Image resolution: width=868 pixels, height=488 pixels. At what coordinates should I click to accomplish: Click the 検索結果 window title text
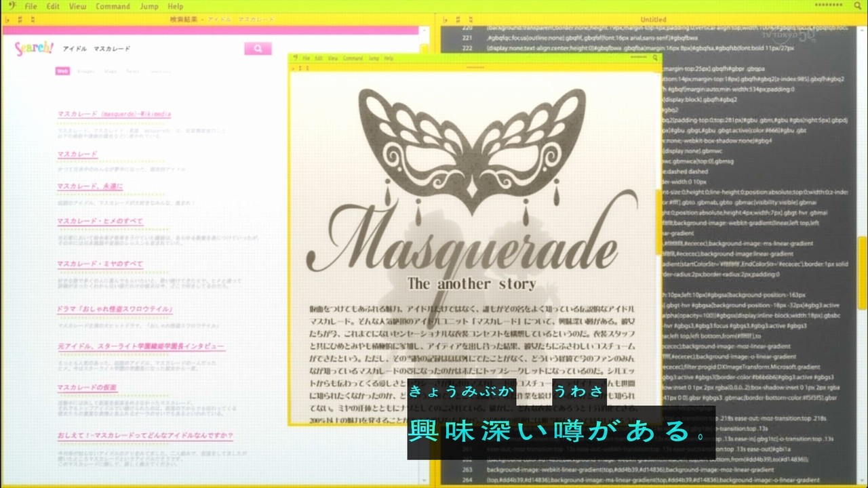coord(222,20)
